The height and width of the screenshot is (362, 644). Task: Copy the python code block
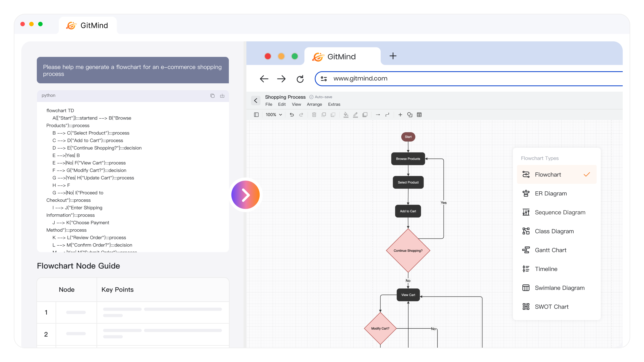pyautogui.click(x=212, y=96)
